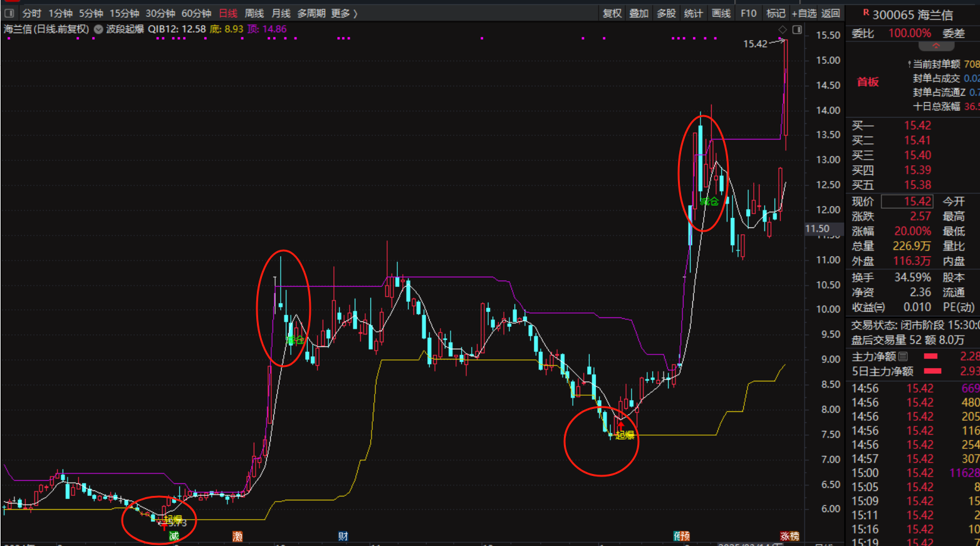Click the 返回 back button
This screenshot has width=980, height=546.
(831, 13)
